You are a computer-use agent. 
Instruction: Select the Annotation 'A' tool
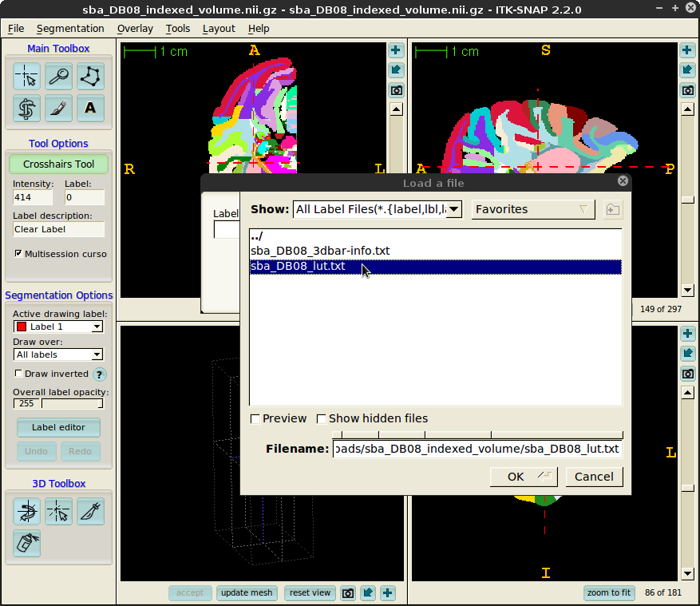90,108
